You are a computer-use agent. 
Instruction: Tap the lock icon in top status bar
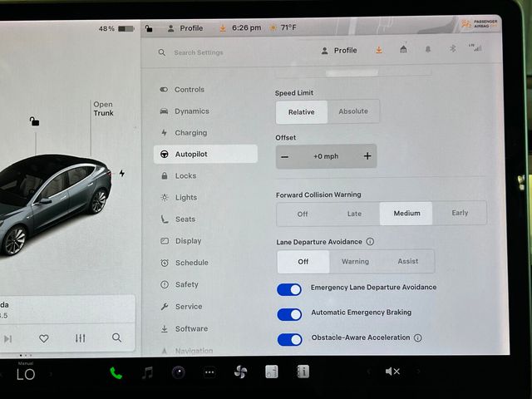pos(149,28)
